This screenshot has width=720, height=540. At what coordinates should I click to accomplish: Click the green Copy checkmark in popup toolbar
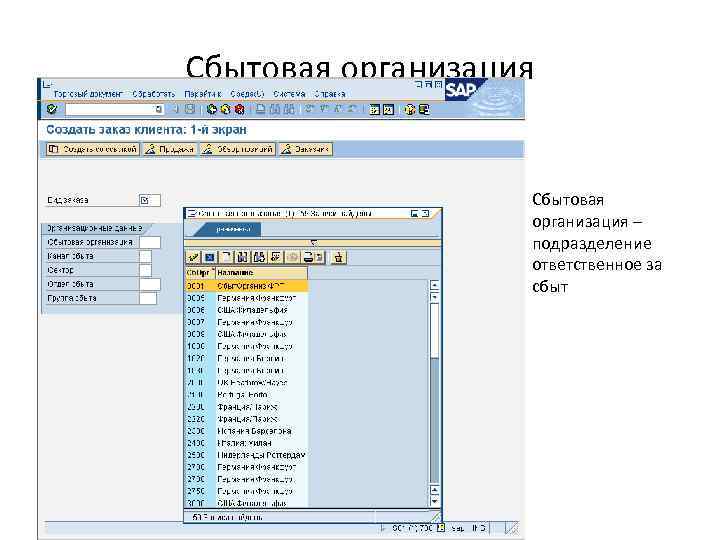point(193,257)
